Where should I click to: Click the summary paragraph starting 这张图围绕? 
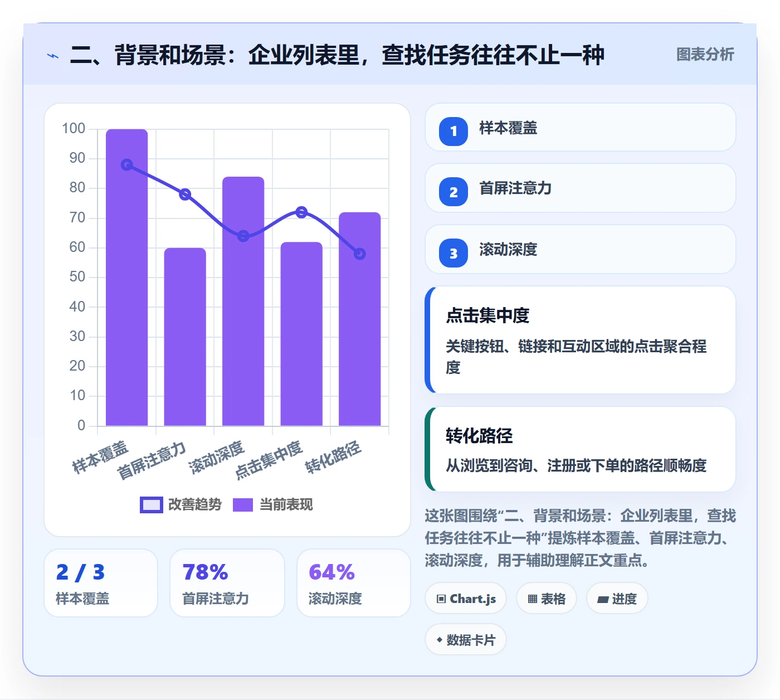click(580, 538)
